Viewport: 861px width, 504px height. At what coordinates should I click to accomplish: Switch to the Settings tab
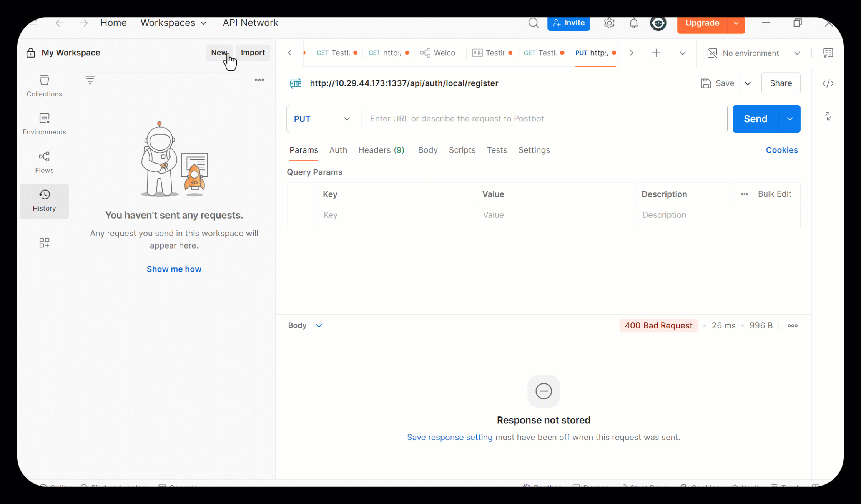click(534, 150)
